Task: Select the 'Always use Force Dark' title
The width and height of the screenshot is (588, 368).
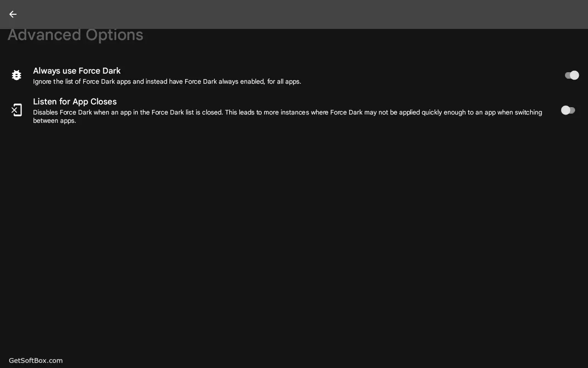Action: click(77, 71)
